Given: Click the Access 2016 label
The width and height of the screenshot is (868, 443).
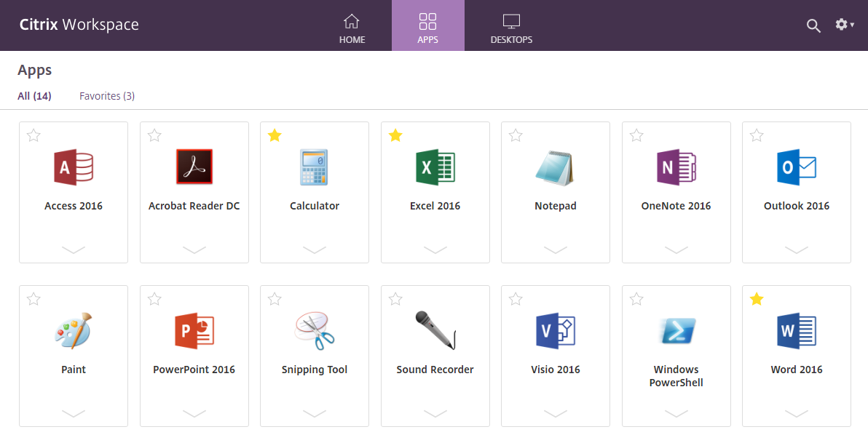Looking at the screenshot, I should click(x=74, y=206).
